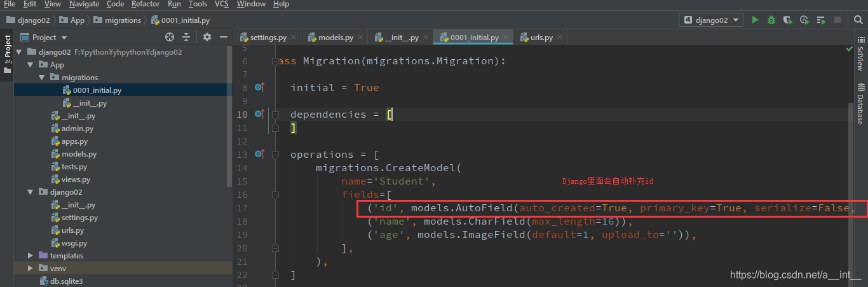Open the SciView side tool window
Image resolution: width=868 pixels, height=287 pixels.
point(860,53)
